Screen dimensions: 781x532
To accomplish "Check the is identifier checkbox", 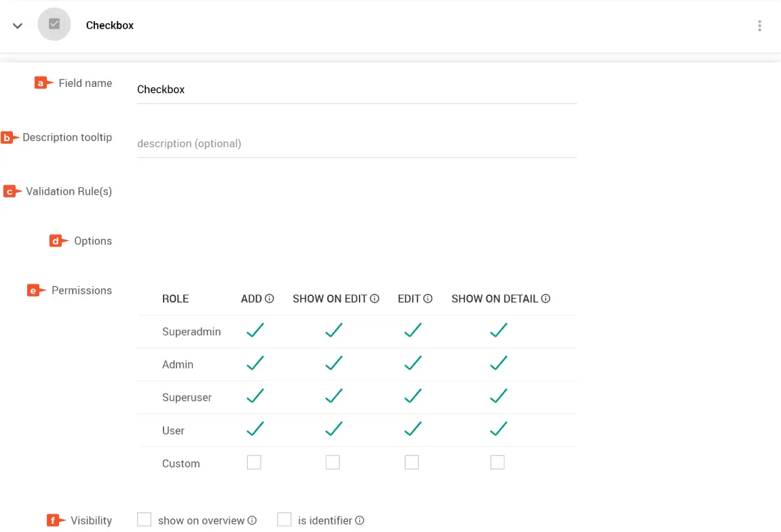I will [284, 520].
